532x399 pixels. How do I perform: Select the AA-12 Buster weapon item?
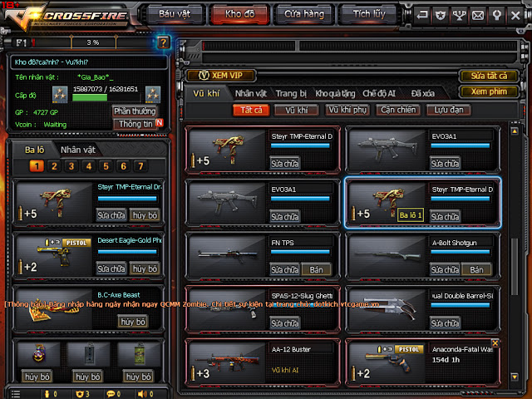pyautogui.click(x=262, y=362)
